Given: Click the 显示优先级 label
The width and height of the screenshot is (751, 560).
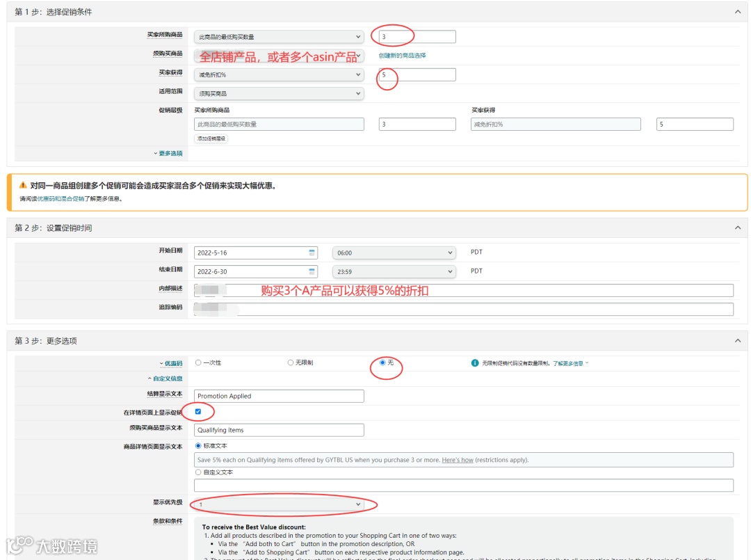Looking at the screenshot, I should click(168, 502).
